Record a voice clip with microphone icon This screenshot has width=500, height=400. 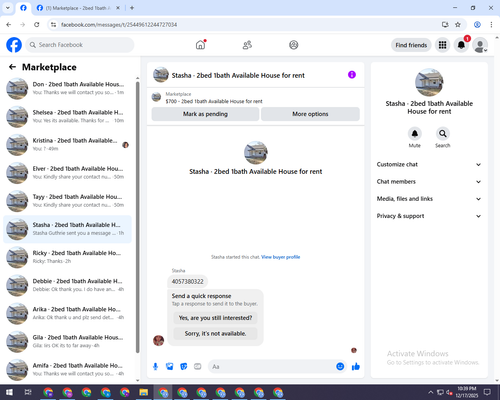(155, 367)
